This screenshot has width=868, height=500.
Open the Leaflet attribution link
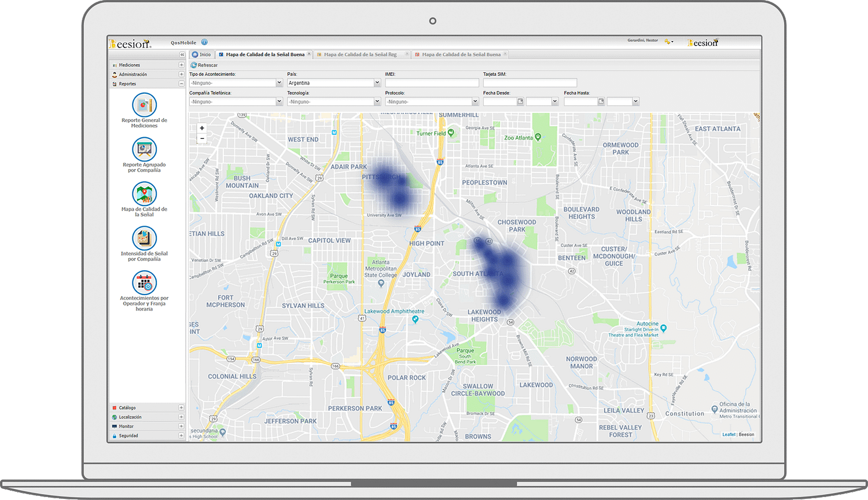pos(729,435)
